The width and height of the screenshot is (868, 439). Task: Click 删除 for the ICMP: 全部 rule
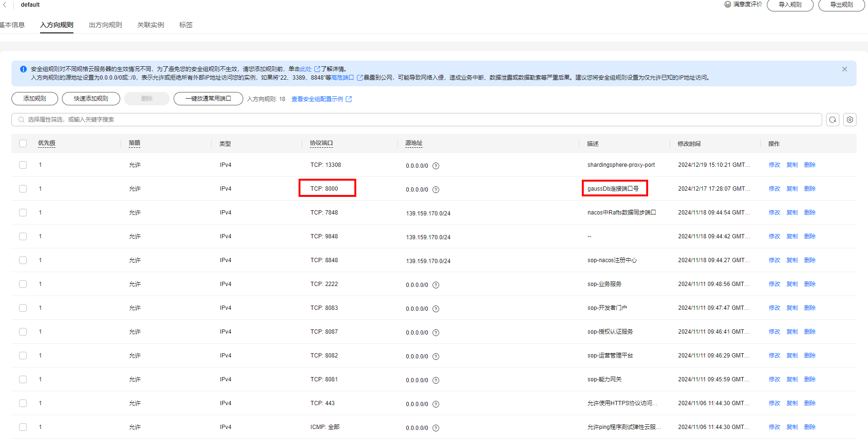[810, 427]
